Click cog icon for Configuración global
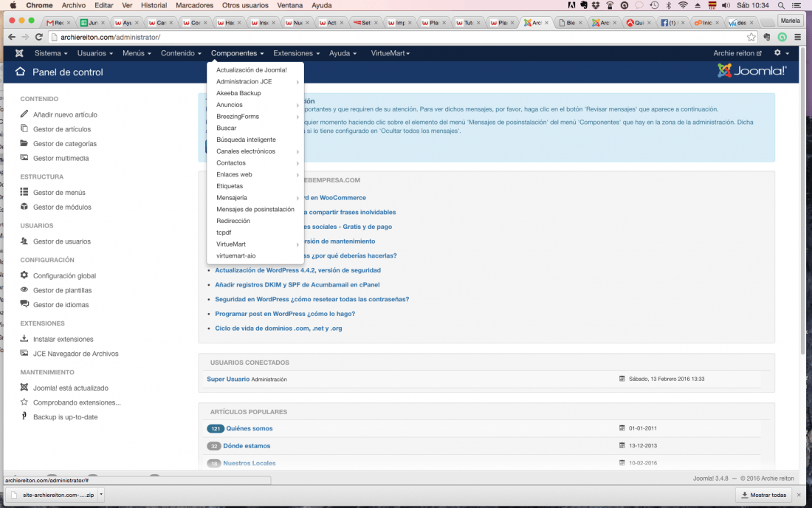The width and height of the screenshot is (812, 508). click(24, 275)
